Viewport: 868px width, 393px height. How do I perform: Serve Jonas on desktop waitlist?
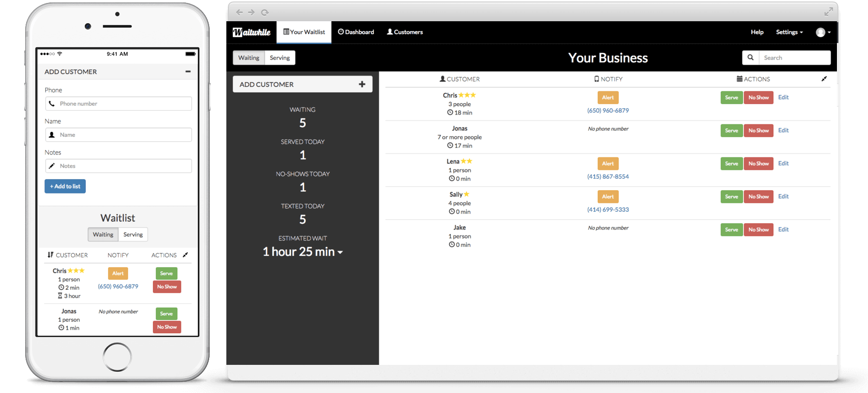731,131
